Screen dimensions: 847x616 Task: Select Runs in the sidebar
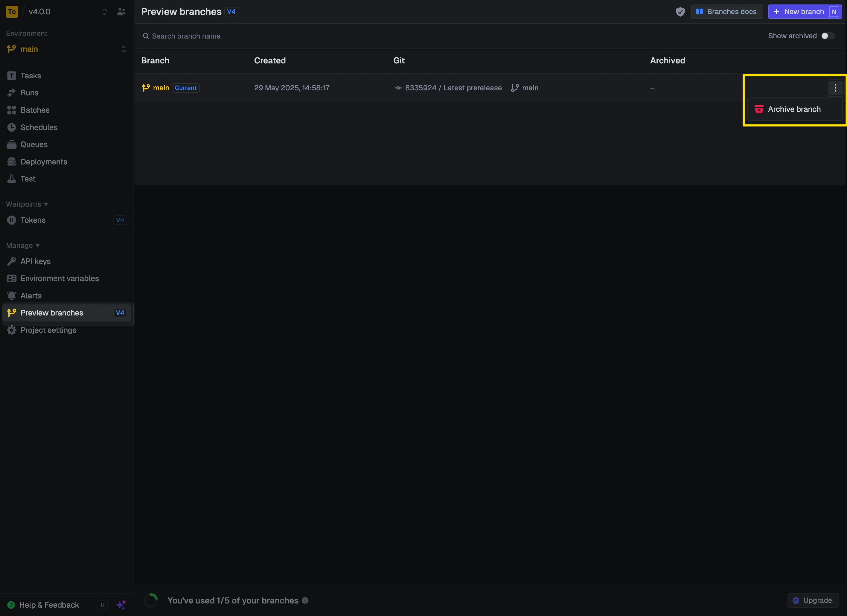pos(29,93)
